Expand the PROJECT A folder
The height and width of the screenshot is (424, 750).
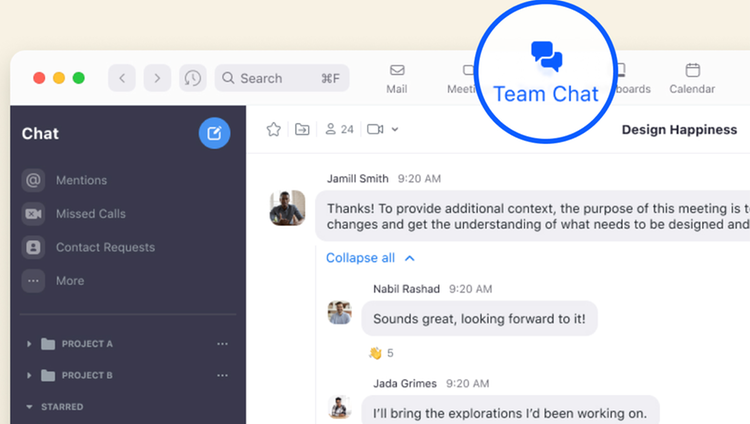click(29, 344)
